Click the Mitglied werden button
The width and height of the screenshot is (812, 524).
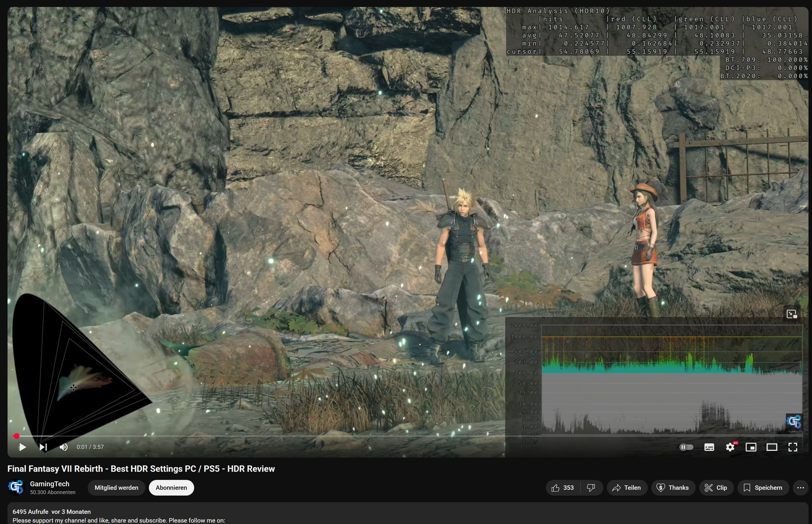pos(116,487)
